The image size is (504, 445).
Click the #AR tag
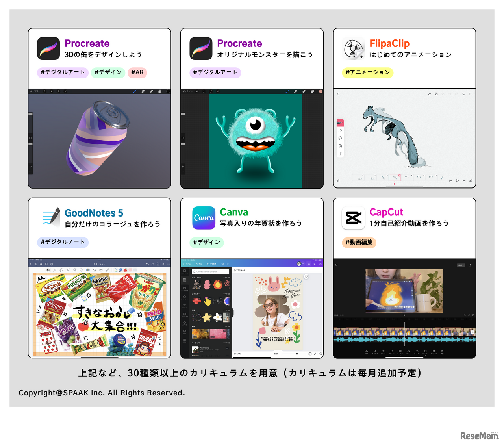tap(137, 72)
